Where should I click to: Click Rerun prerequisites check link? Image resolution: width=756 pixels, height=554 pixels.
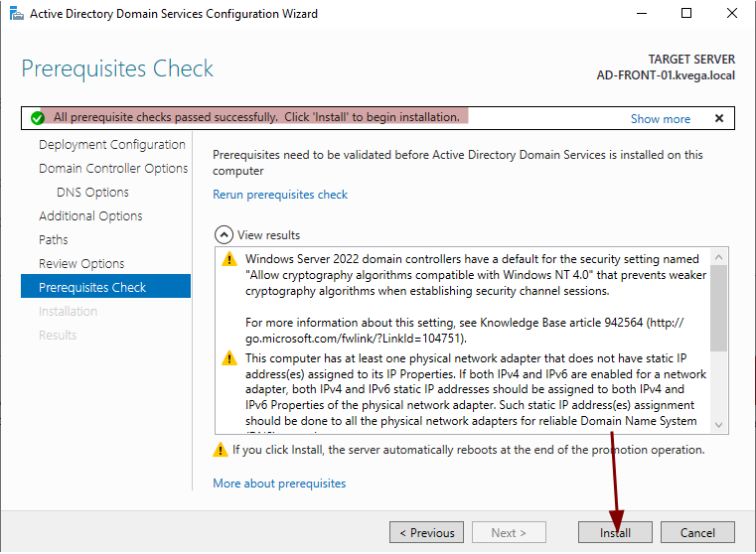pyautogui.click(x=280, y=195)
